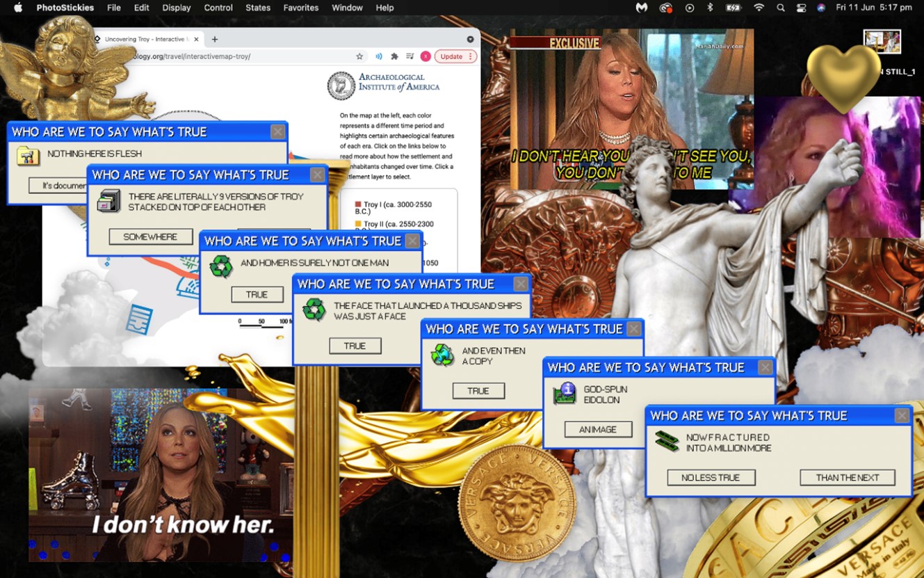Open the States menu

pos(258,8)
